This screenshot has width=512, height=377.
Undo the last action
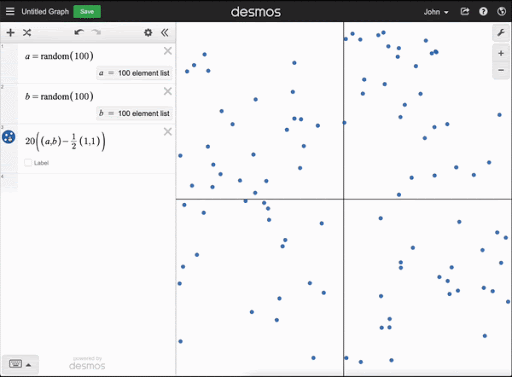coord(79,32)
